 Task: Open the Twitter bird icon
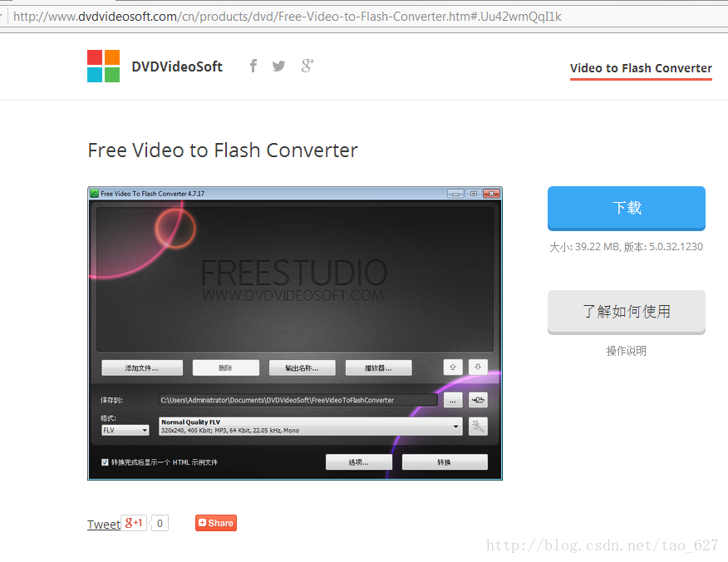[x=278, y=66]
